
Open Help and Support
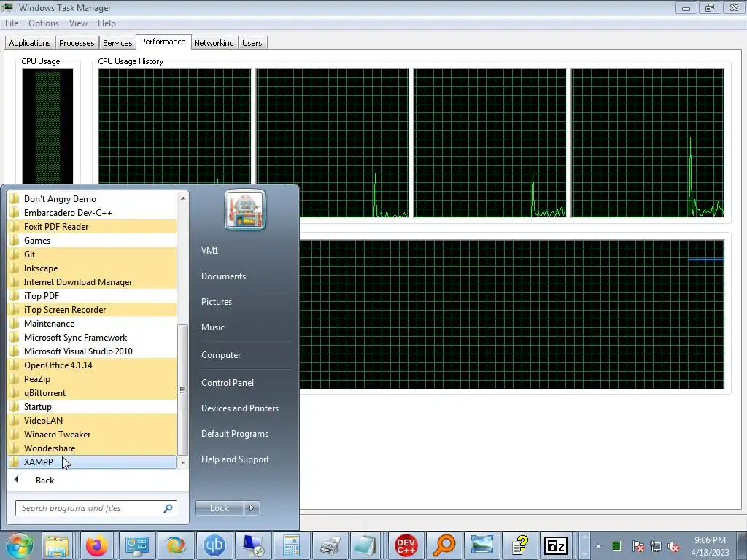coord(235,459)
